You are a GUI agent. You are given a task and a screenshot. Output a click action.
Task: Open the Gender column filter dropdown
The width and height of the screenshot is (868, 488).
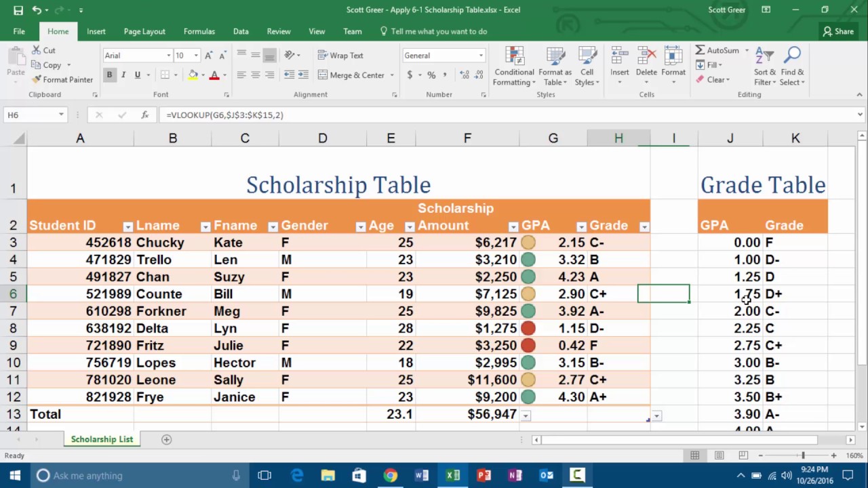click(361, 226)
